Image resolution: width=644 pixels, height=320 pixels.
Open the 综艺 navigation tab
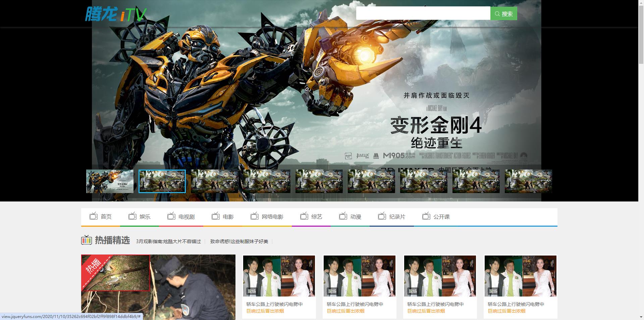click(311, 217)
